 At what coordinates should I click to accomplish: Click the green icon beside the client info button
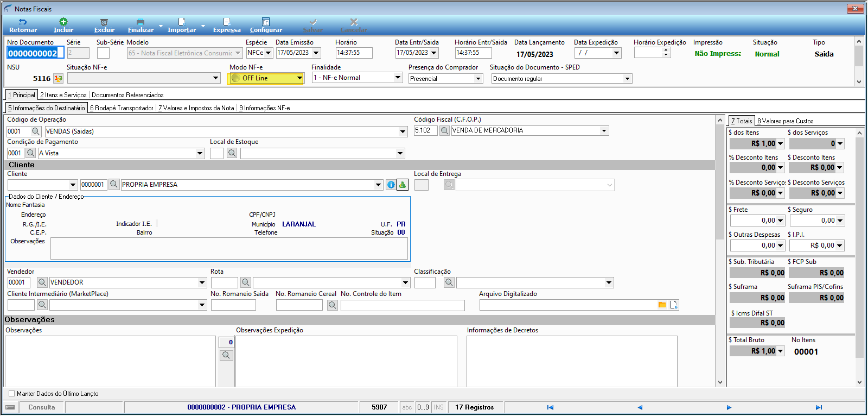(x=403, y=185)
